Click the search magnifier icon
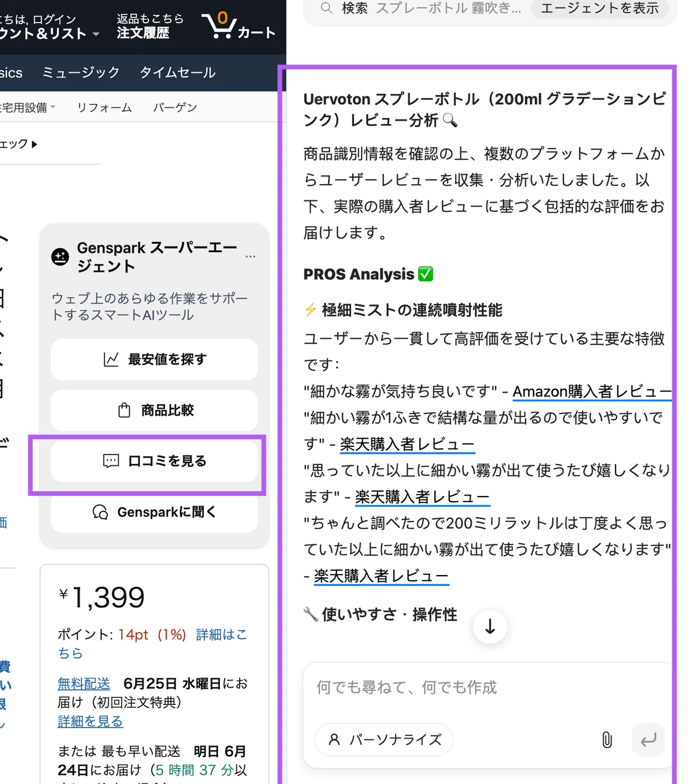 [x=326, y=8]
